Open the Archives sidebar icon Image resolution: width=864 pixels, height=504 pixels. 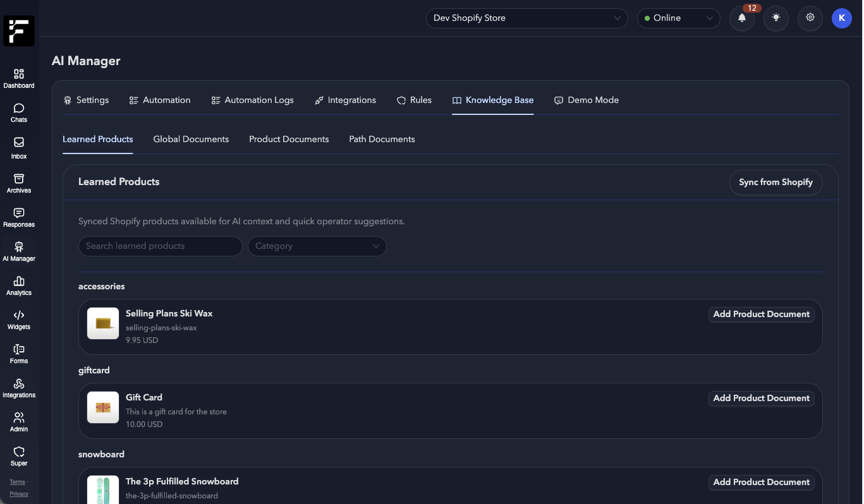(18, 182)
